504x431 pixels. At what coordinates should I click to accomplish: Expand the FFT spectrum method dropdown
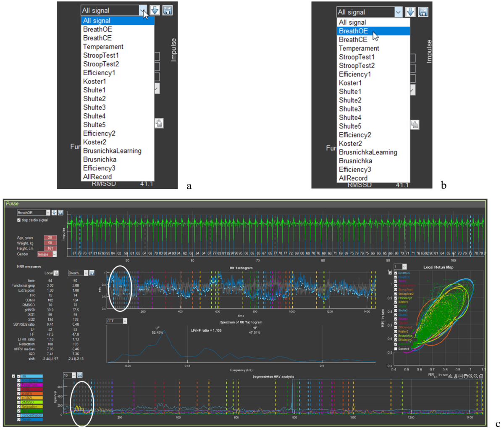click(x=117, y=321)
